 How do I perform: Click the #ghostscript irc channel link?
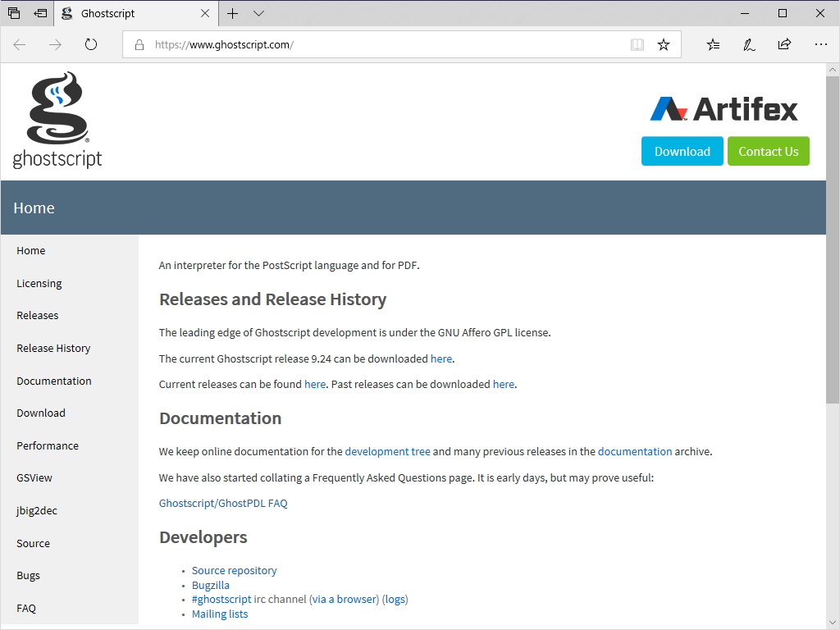point(221,600)
